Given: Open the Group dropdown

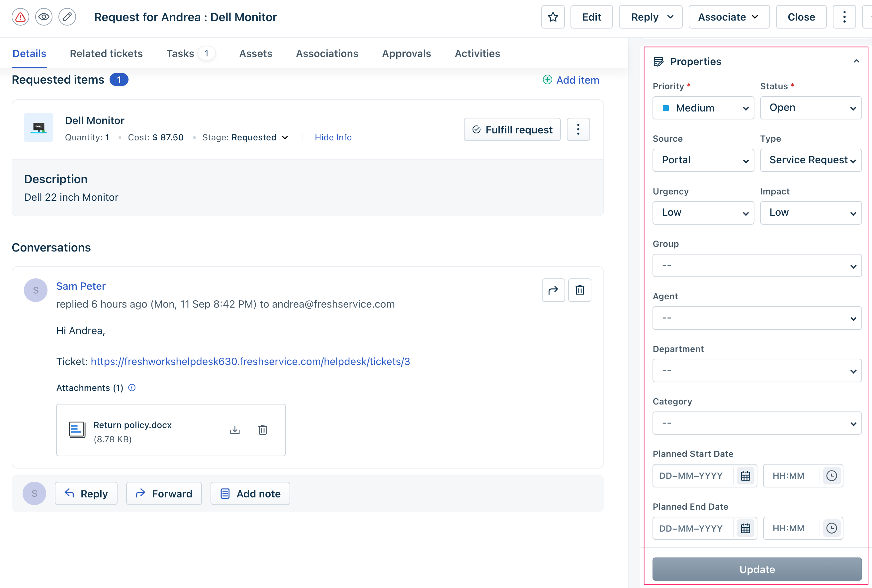Looking at the screenshot, I should 757,265.
